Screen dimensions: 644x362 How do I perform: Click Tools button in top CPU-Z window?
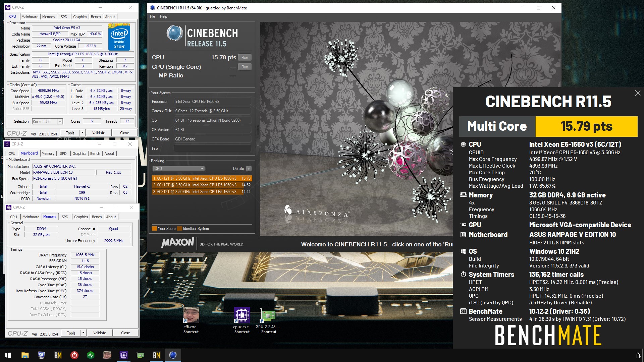tap(70, 133)
